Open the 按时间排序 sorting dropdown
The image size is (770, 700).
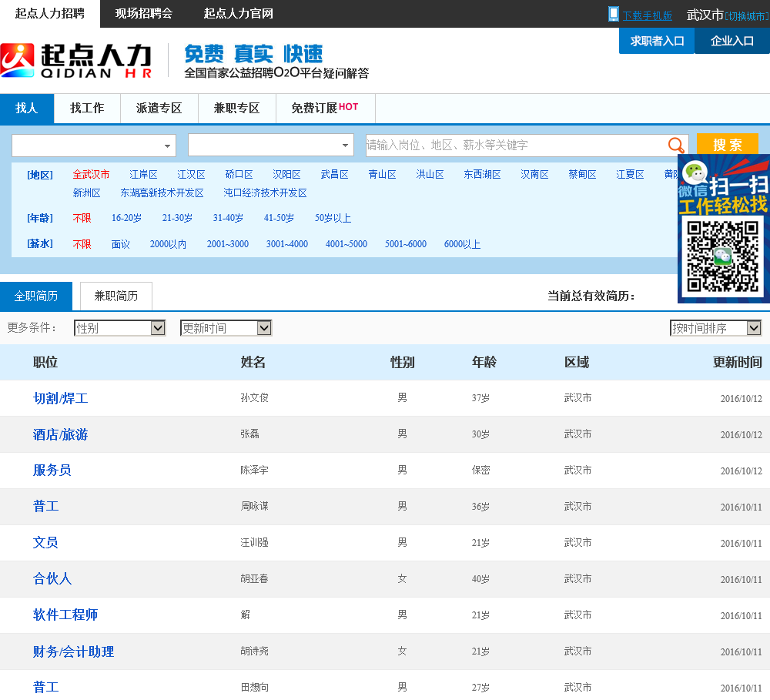715,328
